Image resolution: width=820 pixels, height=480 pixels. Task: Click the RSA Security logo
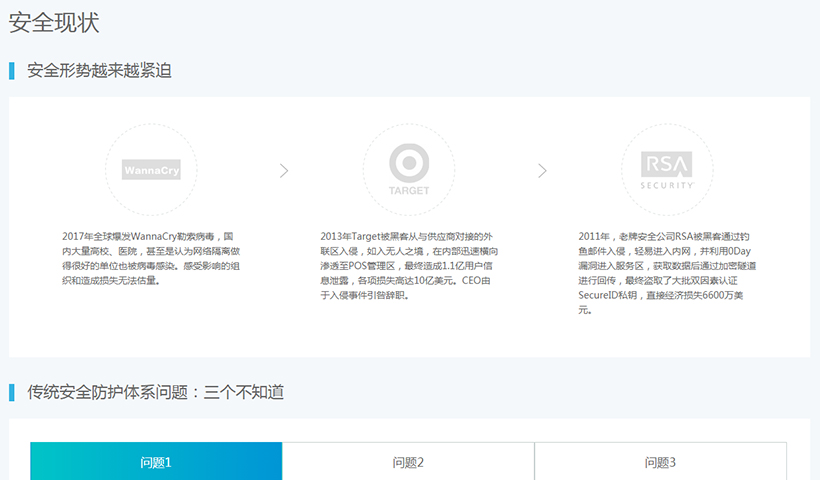[667, 170]
